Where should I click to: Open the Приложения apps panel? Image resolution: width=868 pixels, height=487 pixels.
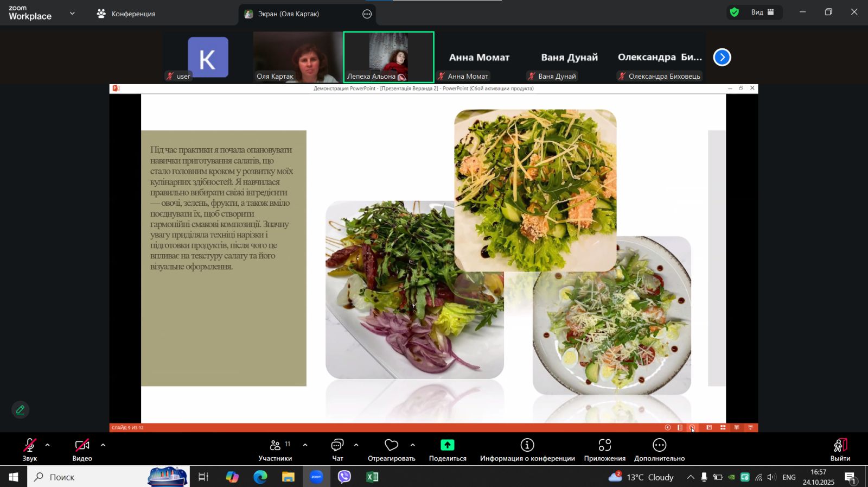point(604,449)
